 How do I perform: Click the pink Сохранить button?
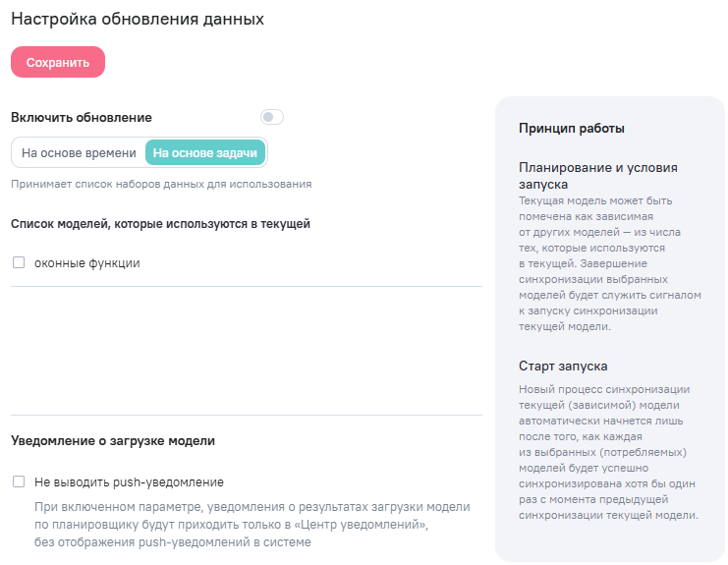pyautogui.click(x=58, y=62)
